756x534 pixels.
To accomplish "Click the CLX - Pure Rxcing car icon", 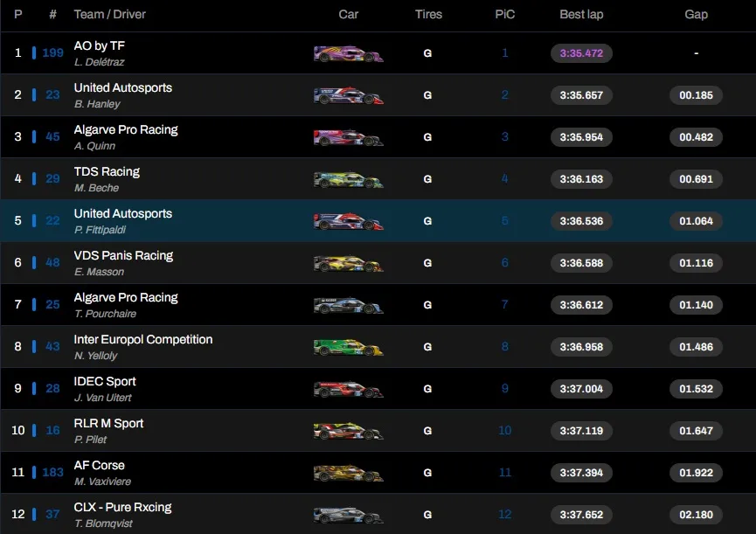I will (x=348, y=515).
